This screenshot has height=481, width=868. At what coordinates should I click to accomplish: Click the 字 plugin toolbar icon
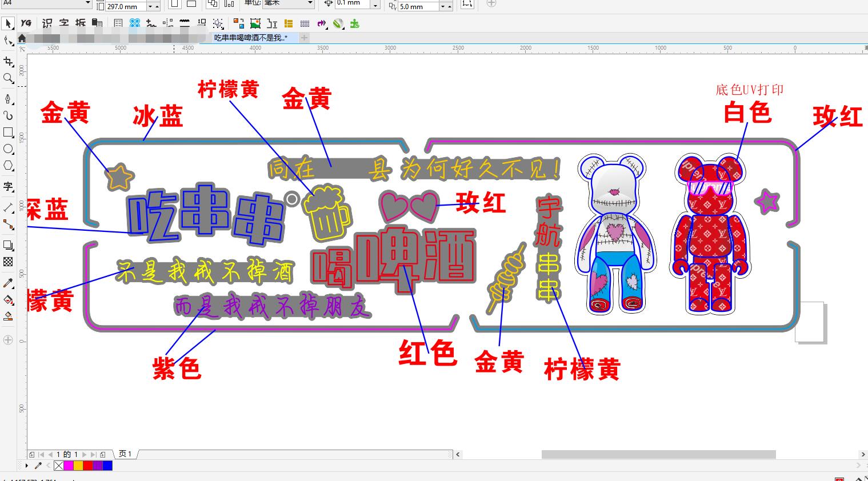coord(64,23)
